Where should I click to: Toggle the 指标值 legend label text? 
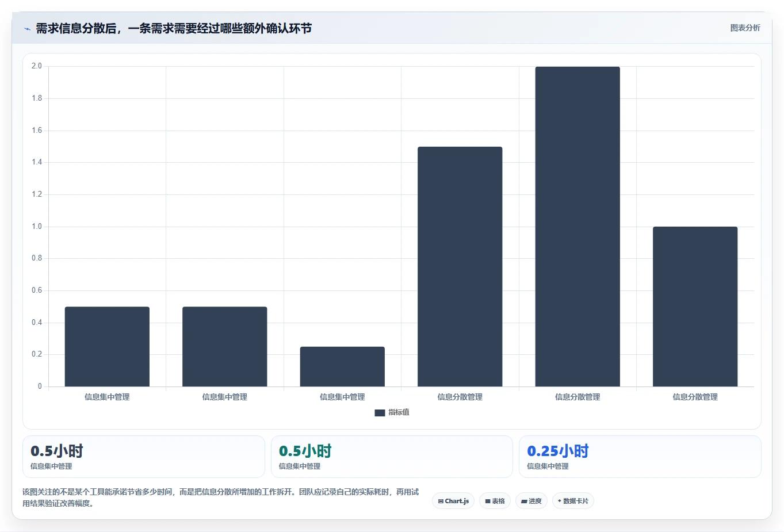coord(399,412)
